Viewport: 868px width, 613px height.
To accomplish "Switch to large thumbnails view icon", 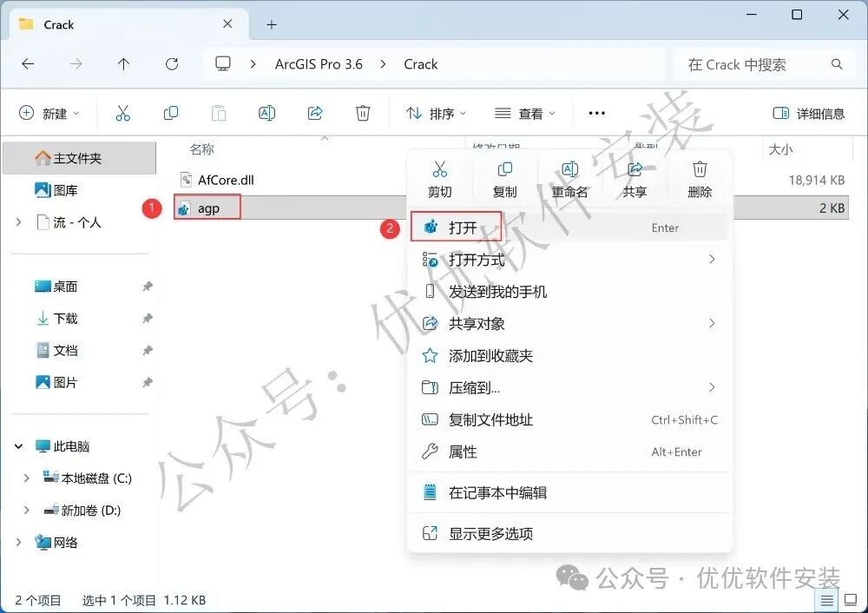I will pyautogui.click(x=851, y=600).
